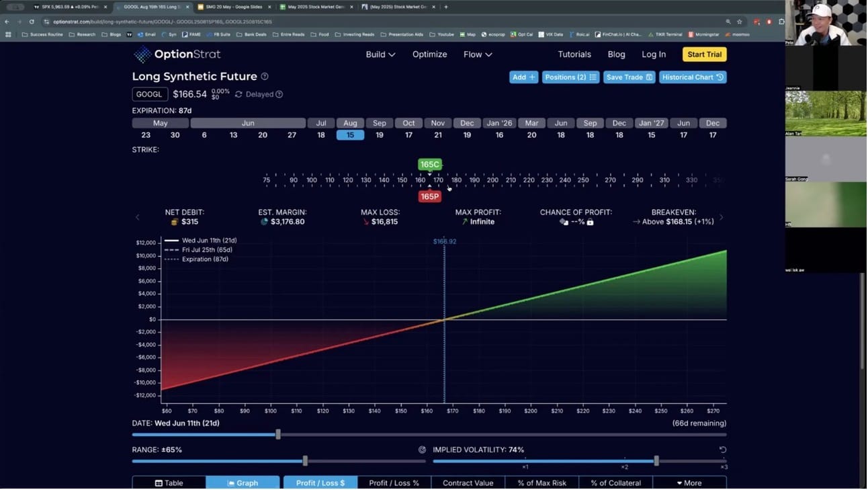Viewport: 868px width, 490px height.
Task: Click the Save Trade button
Action: pyautogui.click(x=629, y=77)
